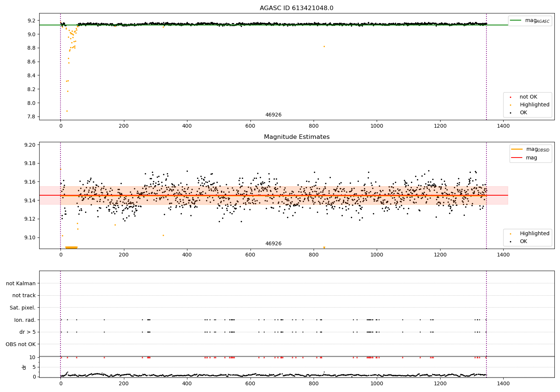Click 'OK' legend marker in top plot
Image resolution: width=560 pixels, height=392 pixels.
510,113
